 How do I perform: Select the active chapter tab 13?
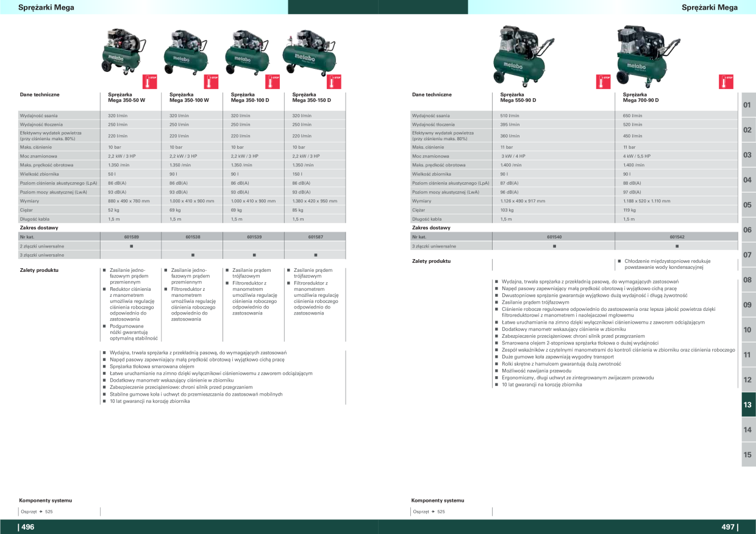[748, 405]
